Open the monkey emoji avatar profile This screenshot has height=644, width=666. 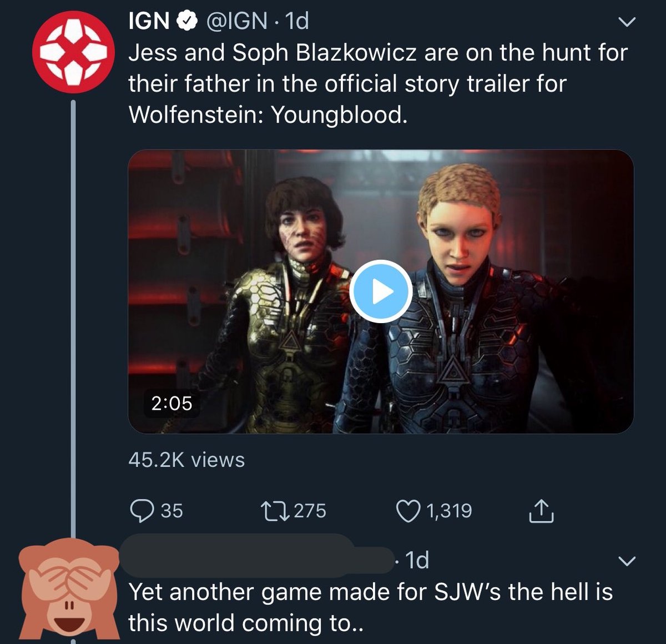69,588
